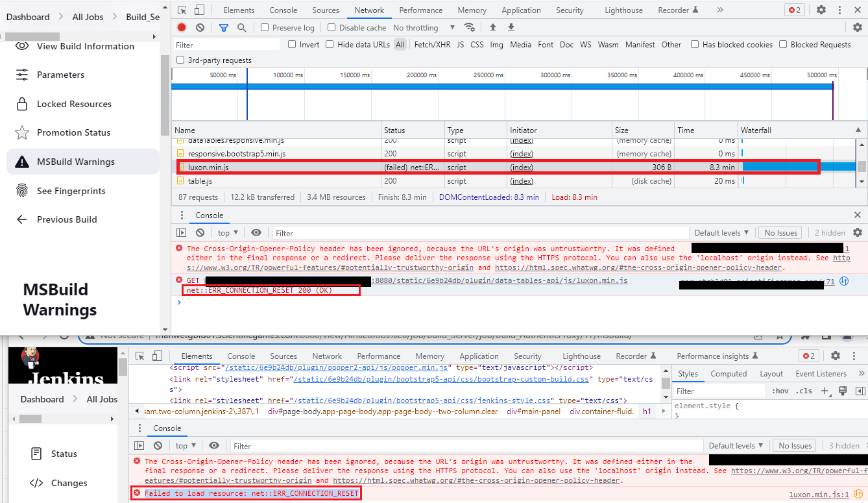Image resolution: width=868 pixels, height=503 pixels.
Task: Switch to Sources tab in top DevTools
Action: coord(326,10)
